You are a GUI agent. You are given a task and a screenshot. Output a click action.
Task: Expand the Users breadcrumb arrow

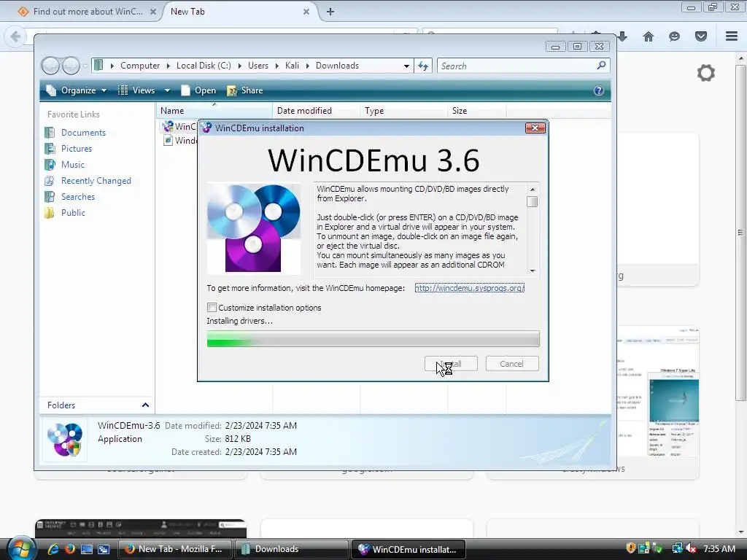[276, 66]
